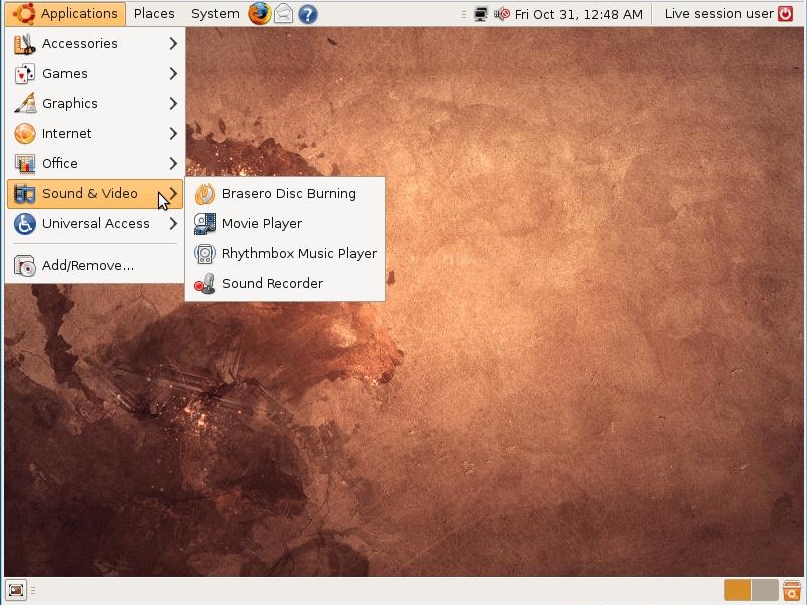Click the Rhythmbox speaker icon

pos(205,254)
